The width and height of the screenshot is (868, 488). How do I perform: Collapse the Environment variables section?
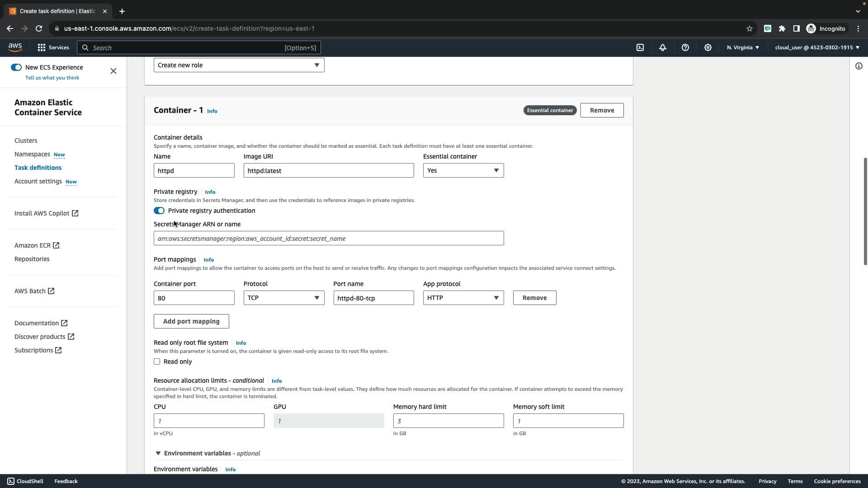[158, 453]
